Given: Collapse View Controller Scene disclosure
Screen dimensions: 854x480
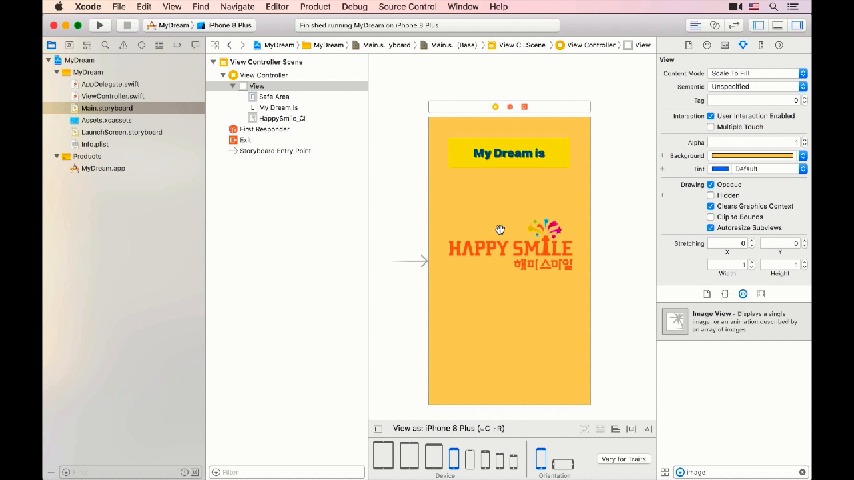Looking at the screenshot, I should [214, 62].
